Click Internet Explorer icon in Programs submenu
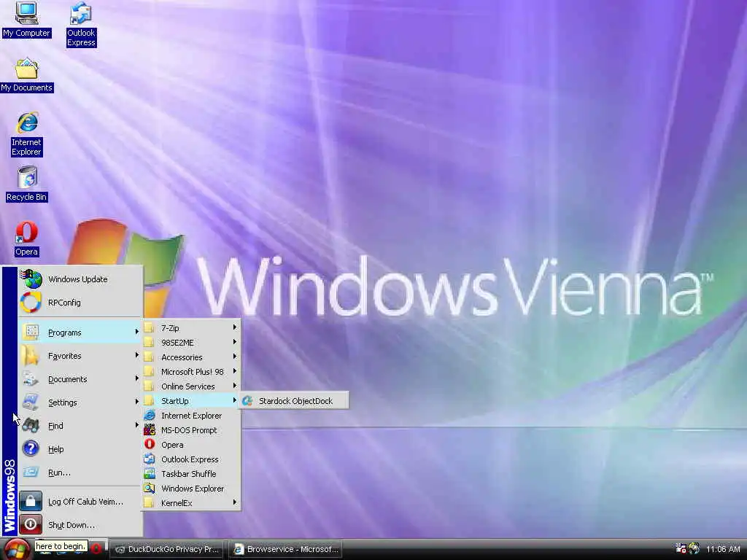Screen dimensions: 747x560 point(150,415)
